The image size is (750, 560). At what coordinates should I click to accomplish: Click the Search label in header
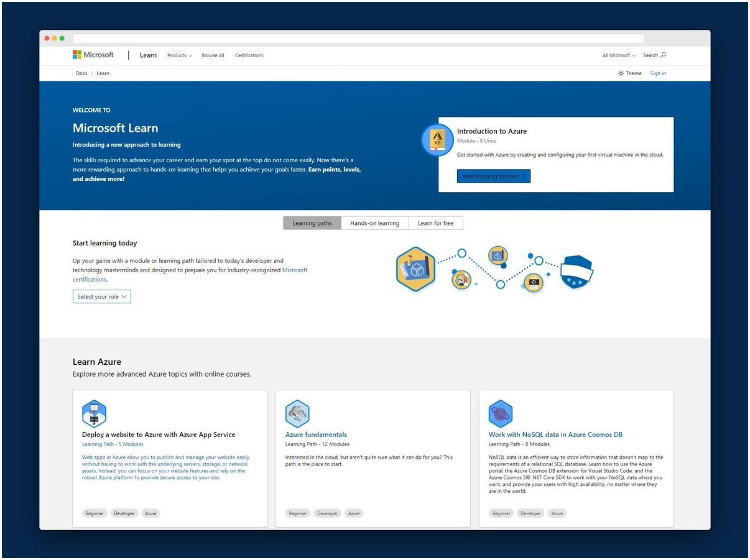click(x=650, y=55)
